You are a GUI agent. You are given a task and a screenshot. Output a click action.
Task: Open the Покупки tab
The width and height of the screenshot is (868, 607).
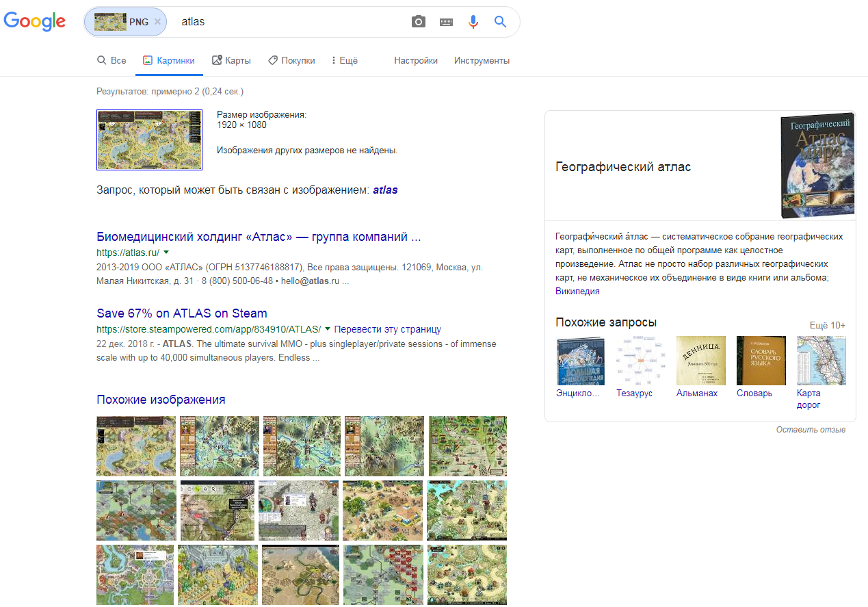[x=291, y=60]
